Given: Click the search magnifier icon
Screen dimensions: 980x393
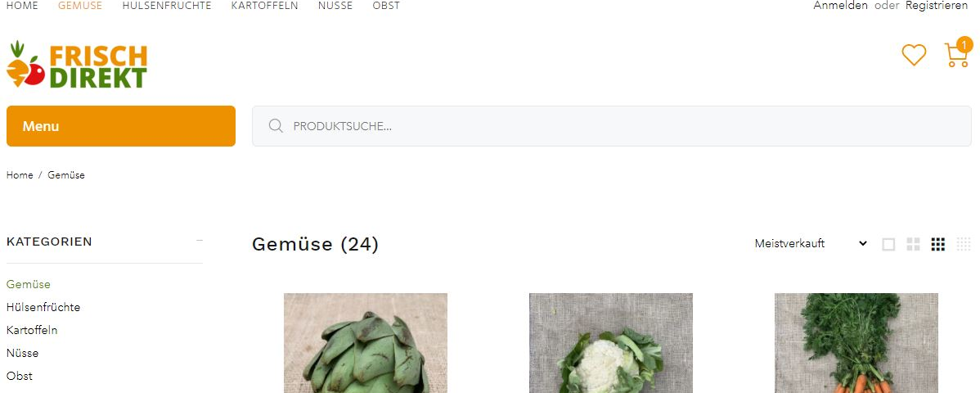Looking at the screenshot, I should tap(276, 126).
